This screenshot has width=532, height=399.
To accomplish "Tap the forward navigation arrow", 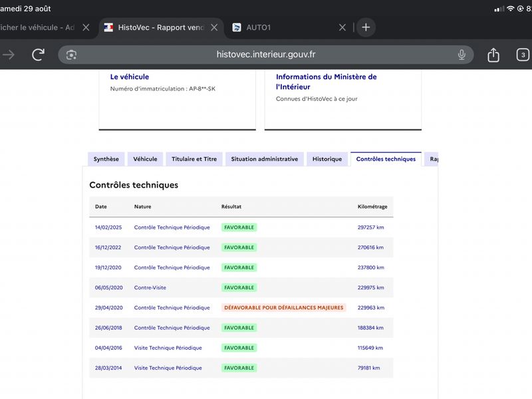I will [9, 55].
